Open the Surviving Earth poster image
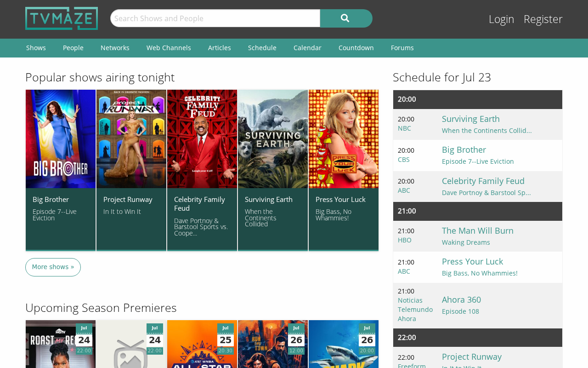This screenshot has width=588, height=368. coord(273,139)
